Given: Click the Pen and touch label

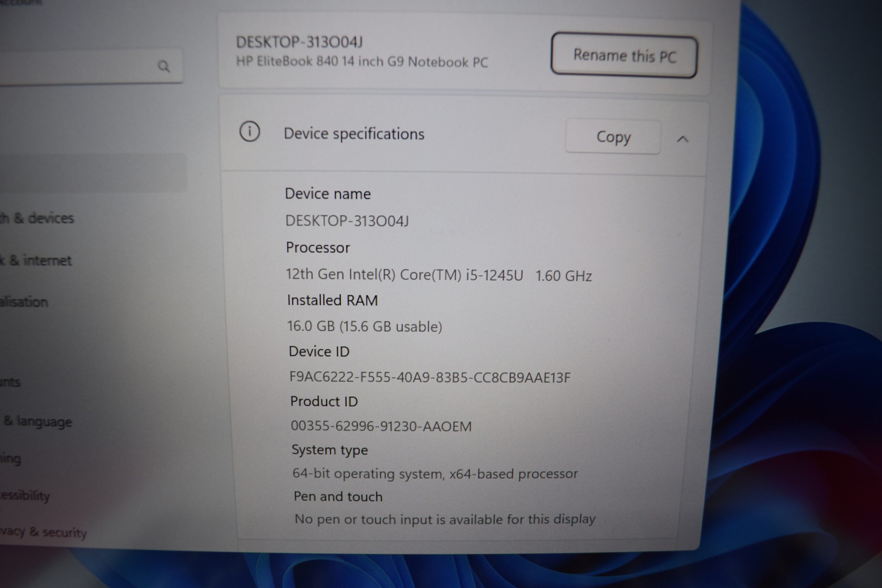Looking at the screenshot, I should tap(338, 496).
